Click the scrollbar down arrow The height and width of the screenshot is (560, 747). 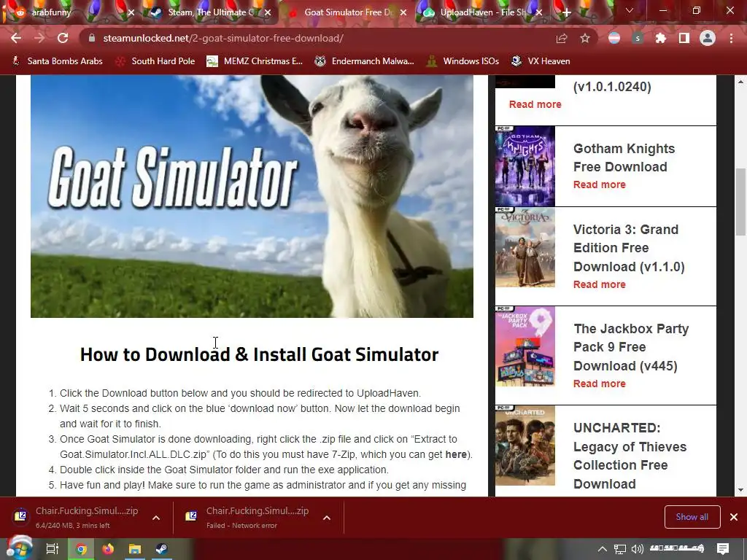point(740,490)
